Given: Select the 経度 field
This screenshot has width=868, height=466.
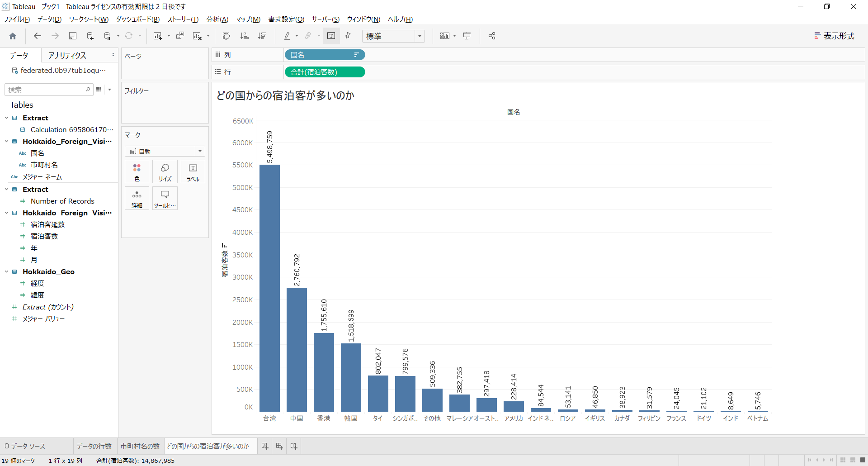Looking at the screenshot, I should point(38,284).
